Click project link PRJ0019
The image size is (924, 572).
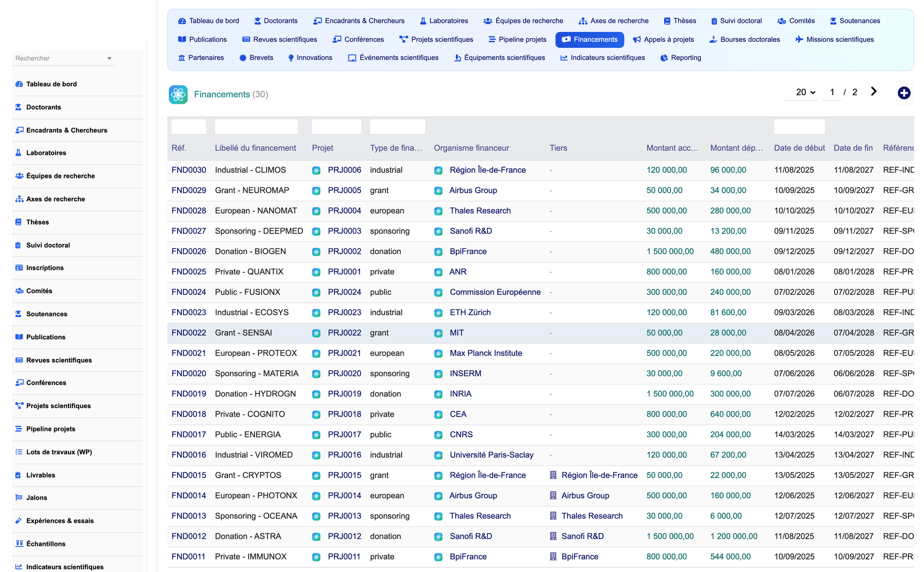tap(344, 394)
